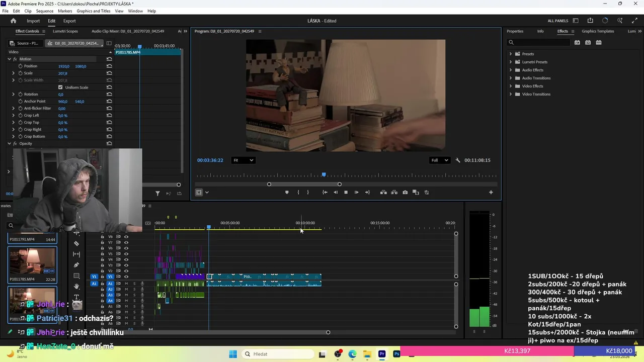Toggle A4 track targeting button

[110, 301]
